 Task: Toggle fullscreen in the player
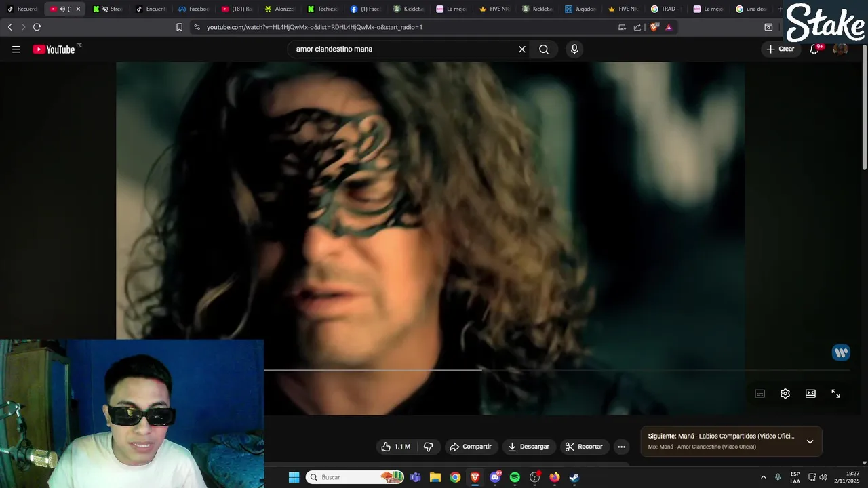(x=835, y=394)
